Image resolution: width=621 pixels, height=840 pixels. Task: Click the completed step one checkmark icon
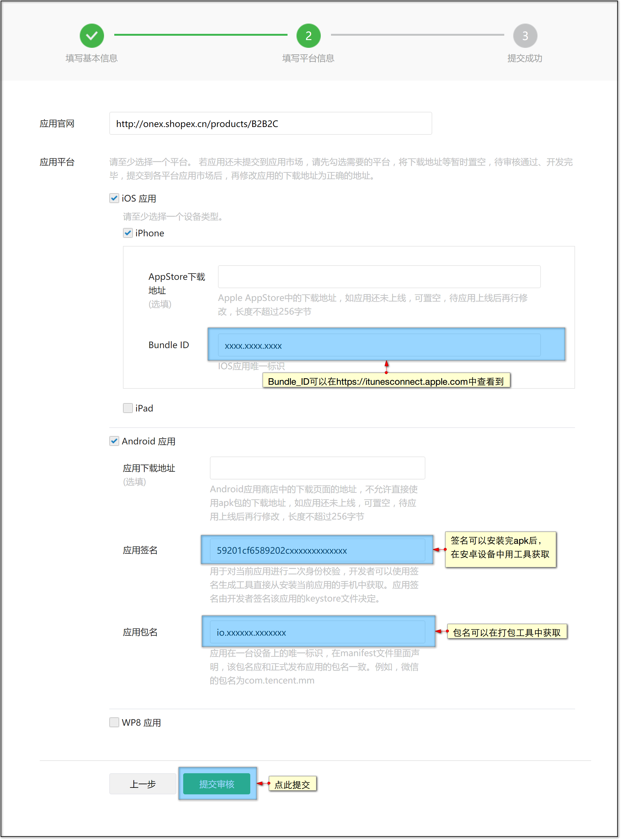[x=92, y=36]
